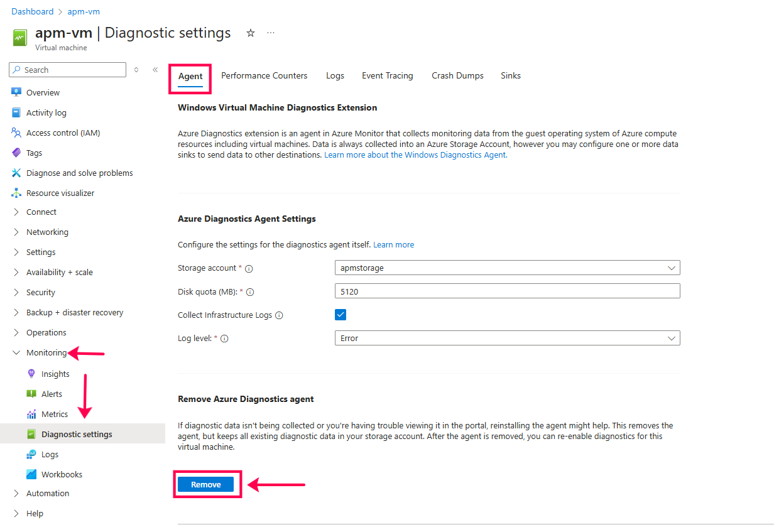Viewport: 774px width, 532px height.
Task: Switch to Performance Counters tab
Action: click(264, 75)
